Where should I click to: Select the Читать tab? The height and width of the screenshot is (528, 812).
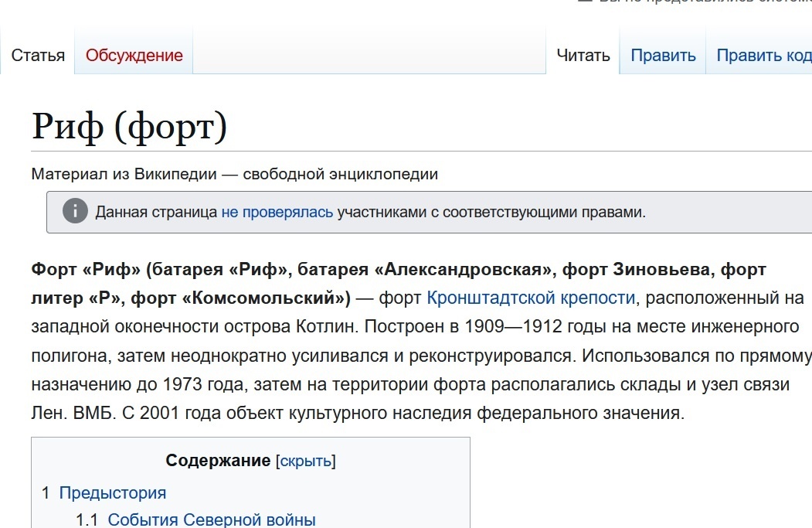584,55
